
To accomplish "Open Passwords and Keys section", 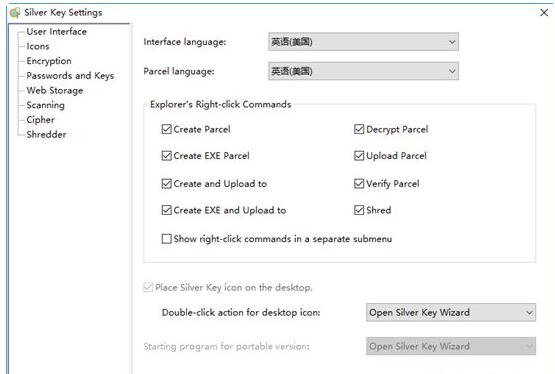I will tap(70, 76).
